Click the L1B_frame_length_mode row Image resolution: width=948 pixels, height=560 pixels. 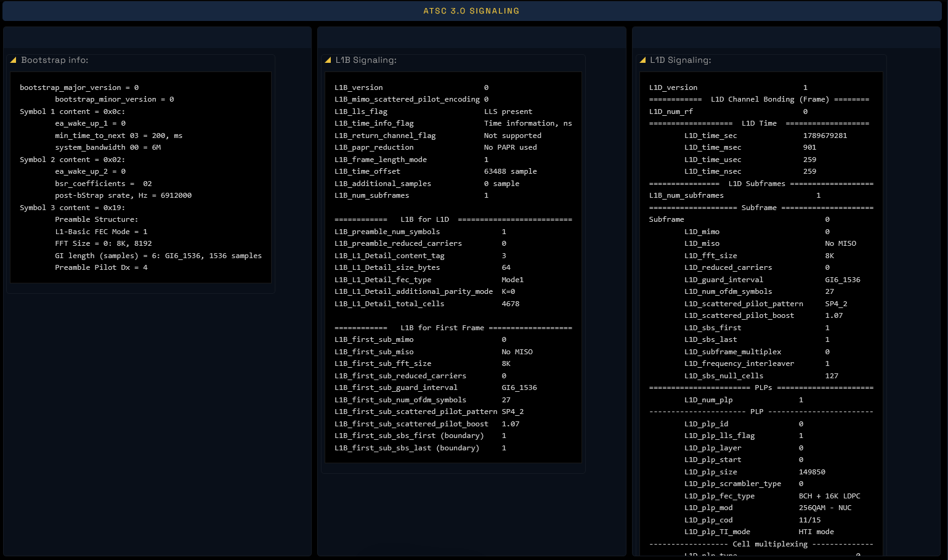click(411, 160)
